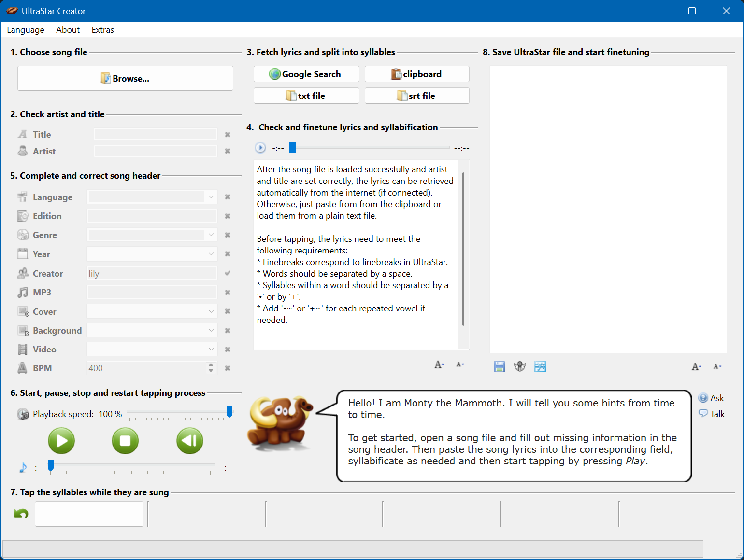Click the blue music staff icon
744x560 pixels.
pyautogui.click(x=540, y=366)
